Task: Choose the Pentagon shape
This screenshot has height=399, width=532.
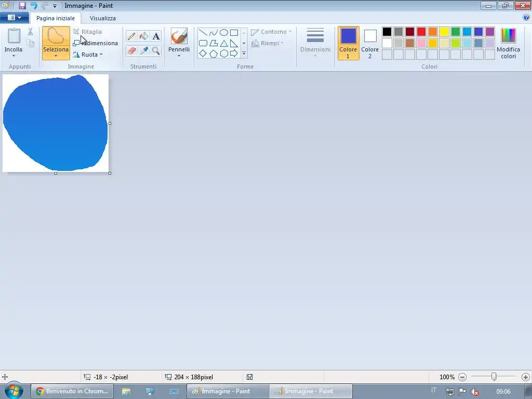Action: coord(214,54)
